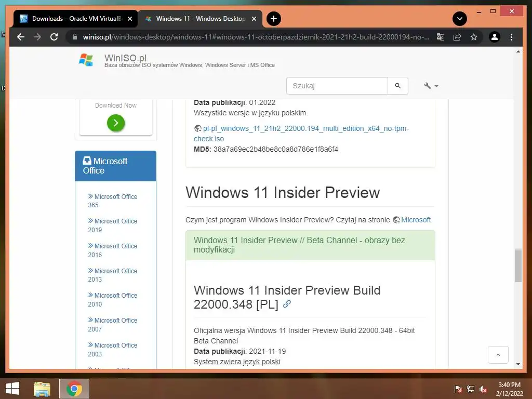The height and width of the screenshot is (399, 532).
Task: Switch to Downloads – Oracle VM VirtualBox tab
Action: 76,19
